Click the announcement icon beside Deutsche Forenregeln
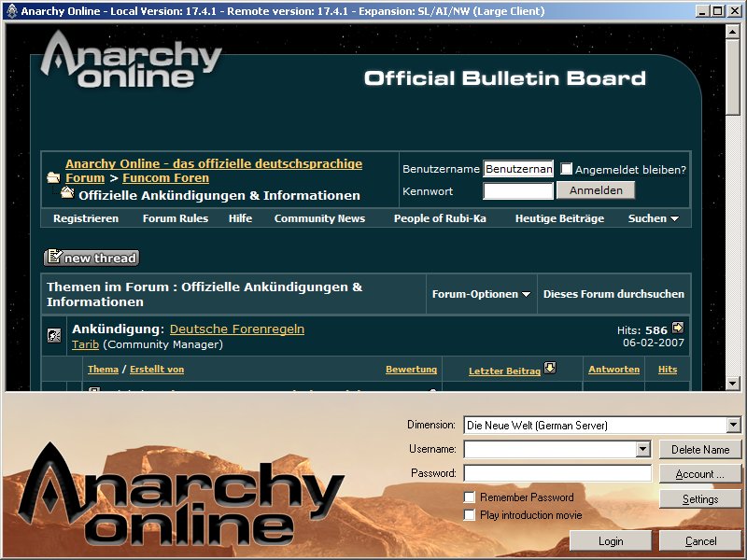The height and width of the screenshot is (560, 747). coord(54,336)
